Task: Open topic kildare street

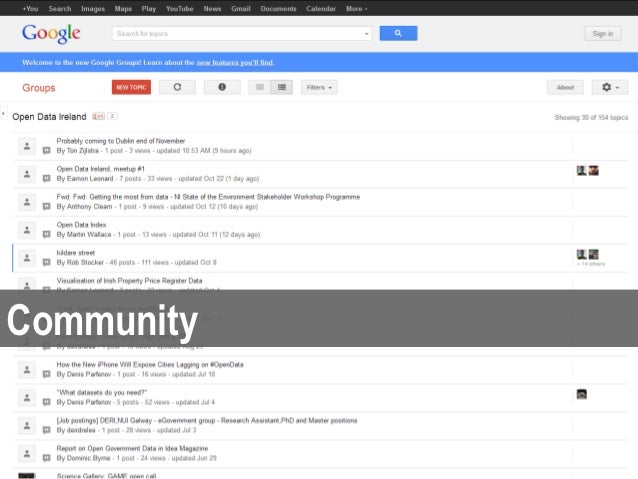Action: 76,253
